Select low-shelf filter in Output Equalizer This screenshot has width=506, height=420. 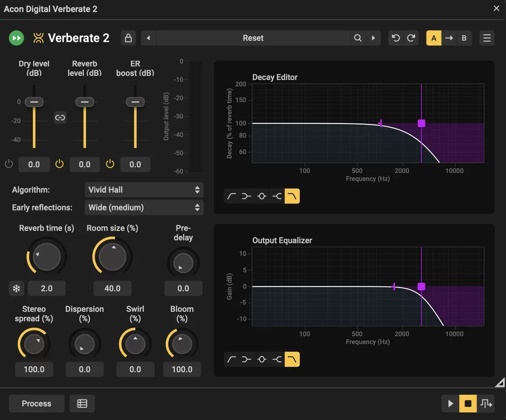[246, 359]
